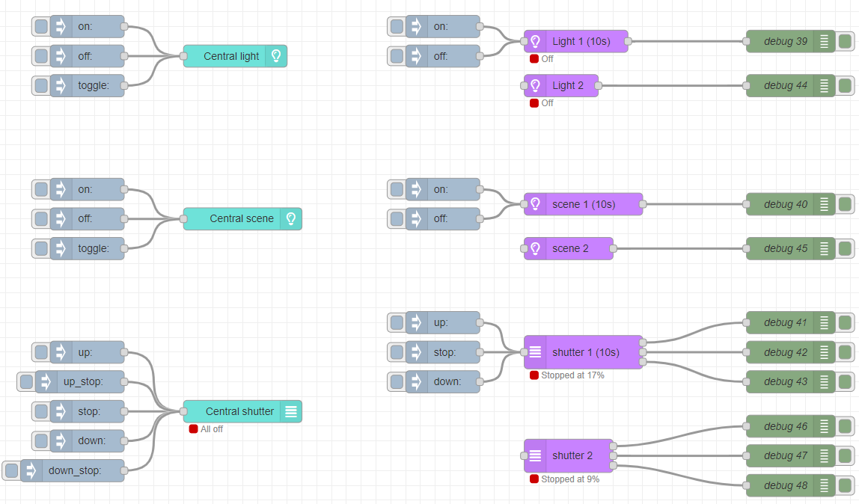Trigger the 'toggle:' inject button for Central light

pos(41,85)
